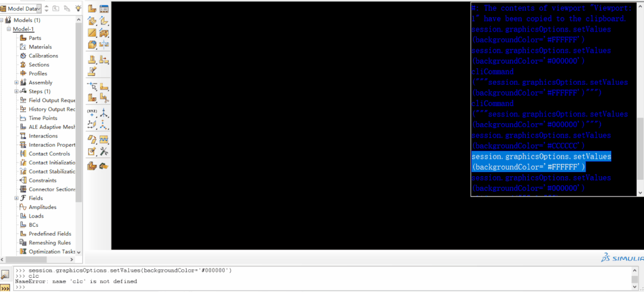The width and height of the screenshot is (644, 292).
Task: Select Loads in the model tree
Action: [x=36, y=216]
